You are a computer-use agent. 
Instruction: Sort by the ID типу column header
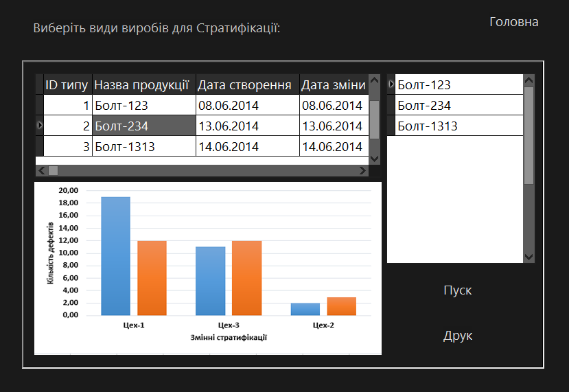pos(68,84)
